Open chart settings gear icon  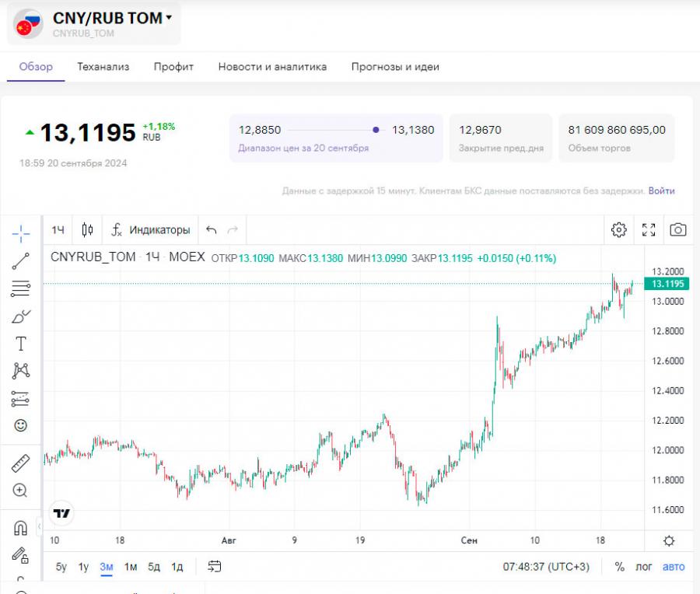(618, 229)
